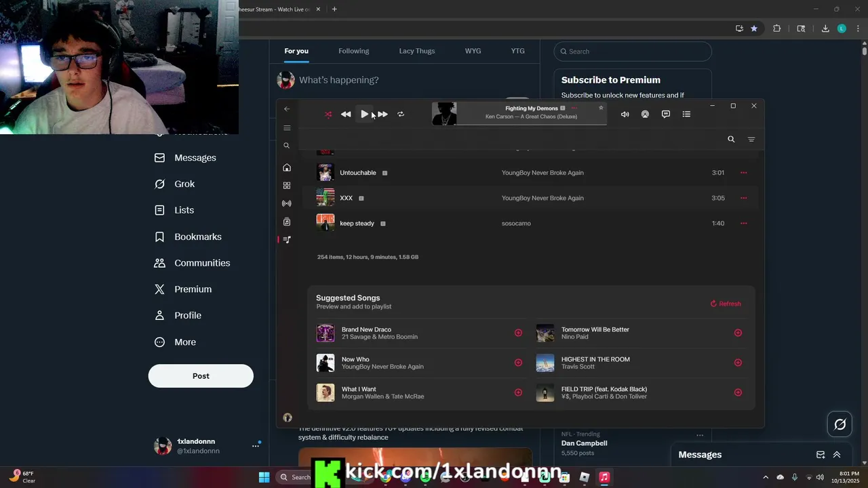Open AirPlay output device selector
868x488 pixels.
(645, 115)
